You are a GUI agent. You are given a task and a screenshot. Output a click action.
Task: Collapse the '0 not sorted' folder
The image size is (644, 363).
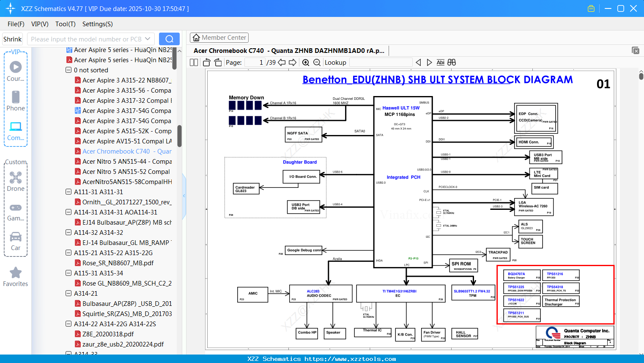pyautogui.click(x=69, y=70)
